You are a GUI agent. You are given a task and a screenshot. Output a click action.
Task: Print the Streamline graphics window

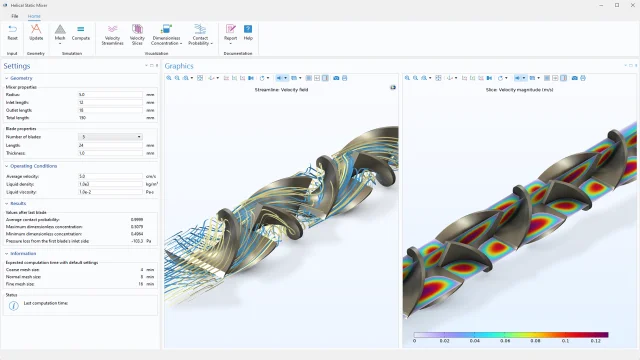pyautogui.click(x=344, y=78)
